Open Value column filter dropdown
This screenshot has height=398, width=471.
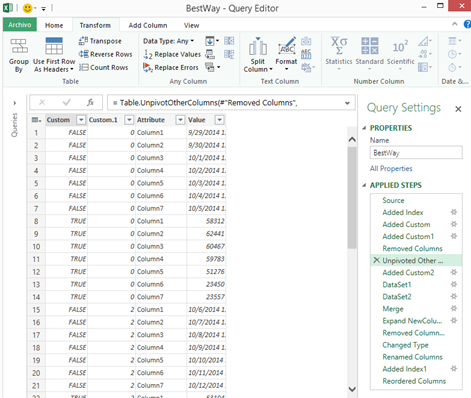pyautogui.click(x=219, y=120)
